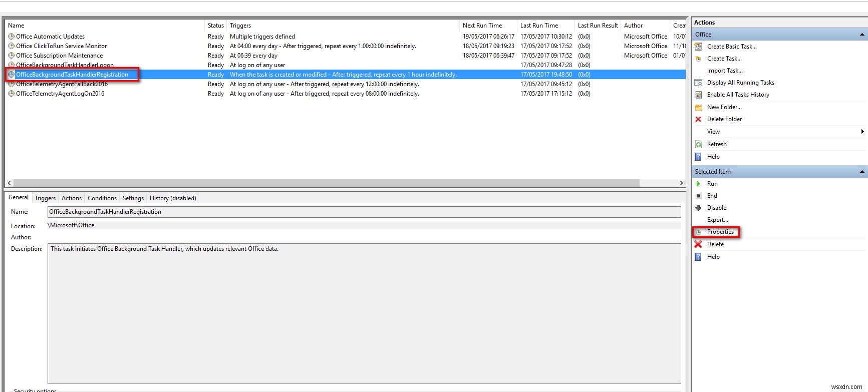The width and height of the screenshot is (868, 392).
Task: Sort by the Name column header
Action: [105, 26]
